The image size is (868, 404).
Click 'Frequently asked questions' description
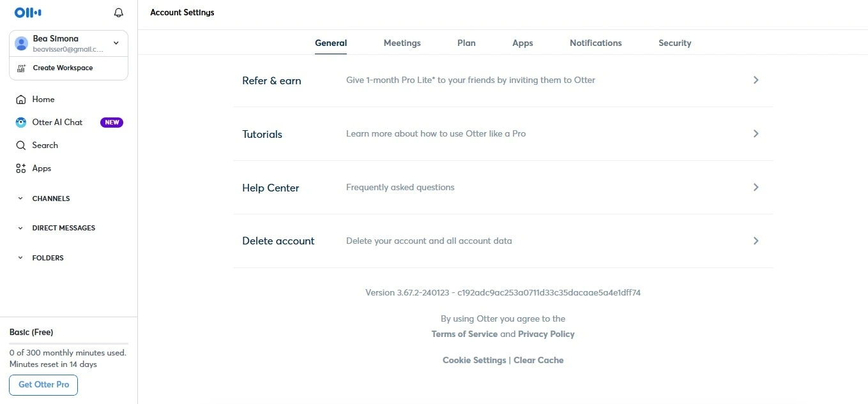pyautogui.click(x=400, y=188)
